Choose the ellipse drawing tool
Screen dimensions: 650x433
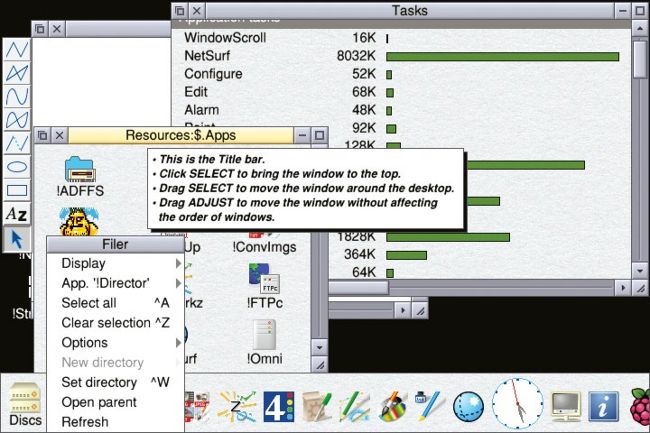(16, 167)
